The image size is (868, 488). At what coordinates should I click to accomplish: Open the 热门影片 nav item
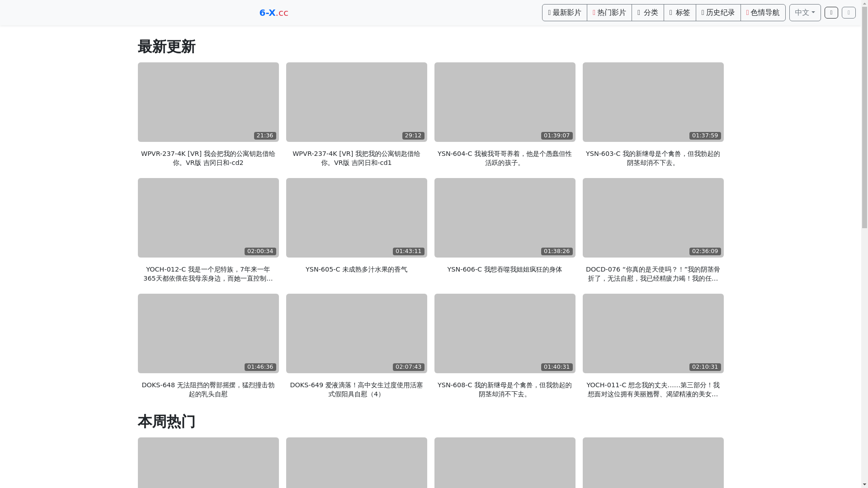[x=609, y=13]
